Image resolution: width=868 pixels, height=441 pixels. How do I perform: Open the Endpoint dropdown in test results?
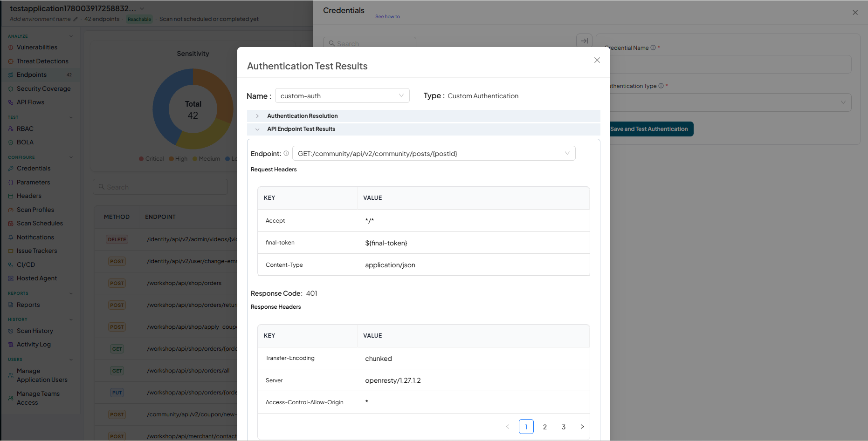point(434,153)
